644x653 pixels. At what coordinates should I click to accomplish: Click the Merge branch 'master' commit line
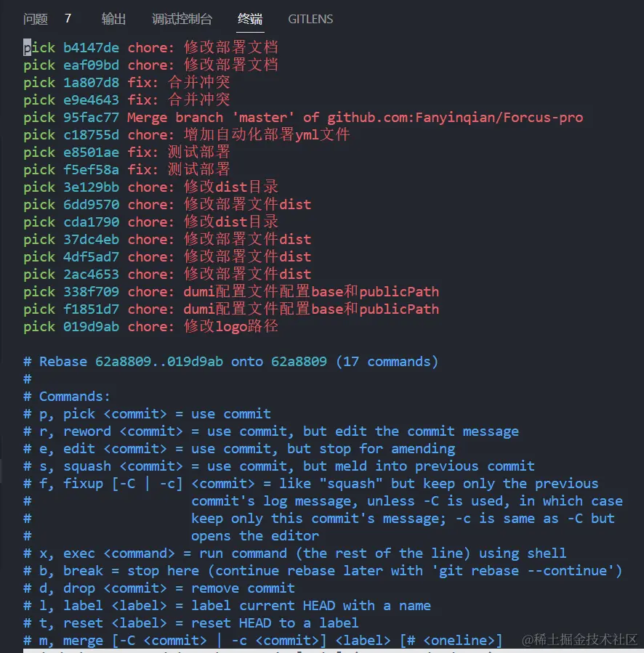click(303, 118)
